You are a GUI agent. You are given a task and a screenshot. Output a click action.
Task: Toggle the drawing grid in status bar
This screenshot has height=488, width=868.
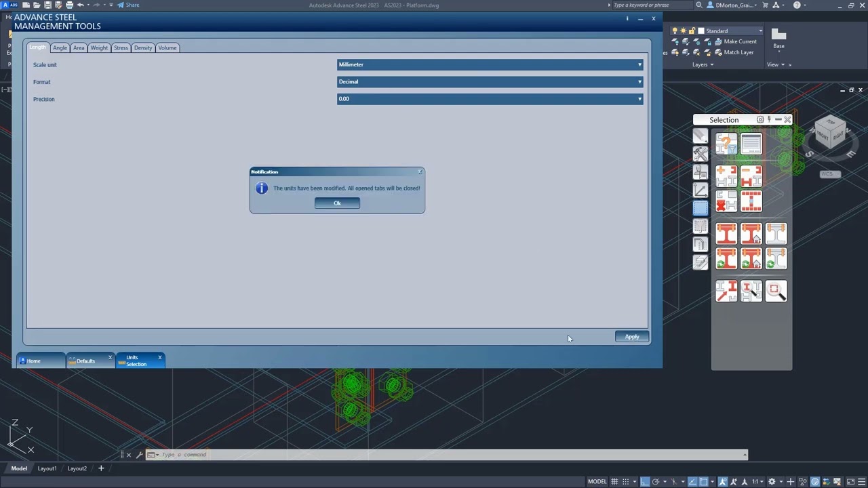point(614,482)
